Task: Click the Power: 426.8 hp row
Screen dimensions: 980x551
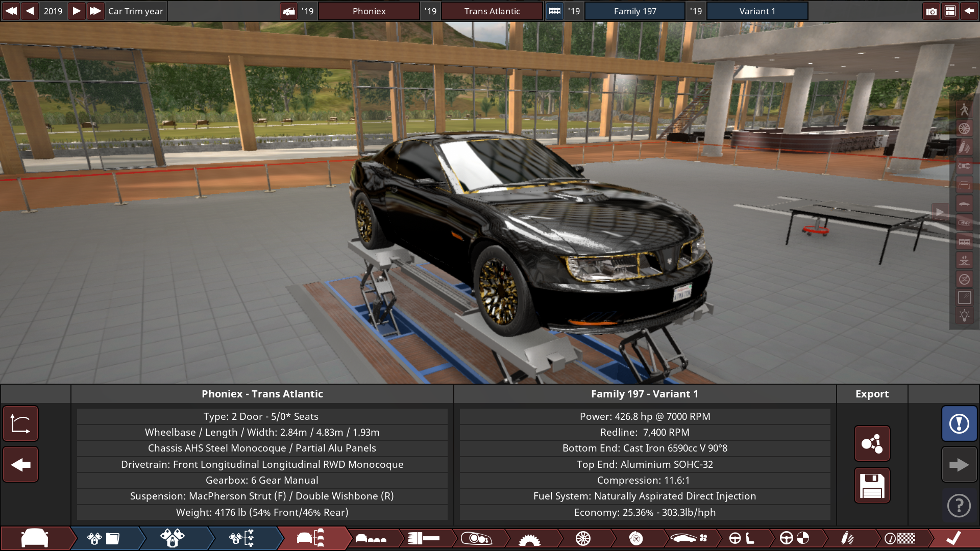Action: (x=645, y=416)
